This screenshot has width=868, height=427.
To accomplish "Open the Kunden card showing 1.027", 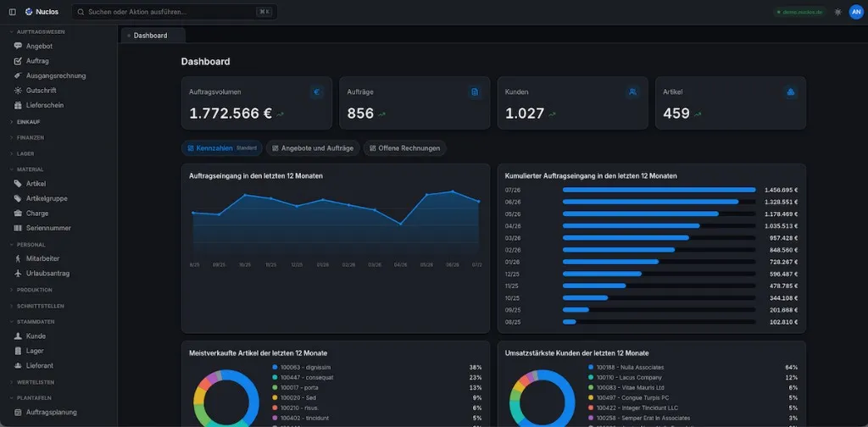I will click(x=572, y=103).
